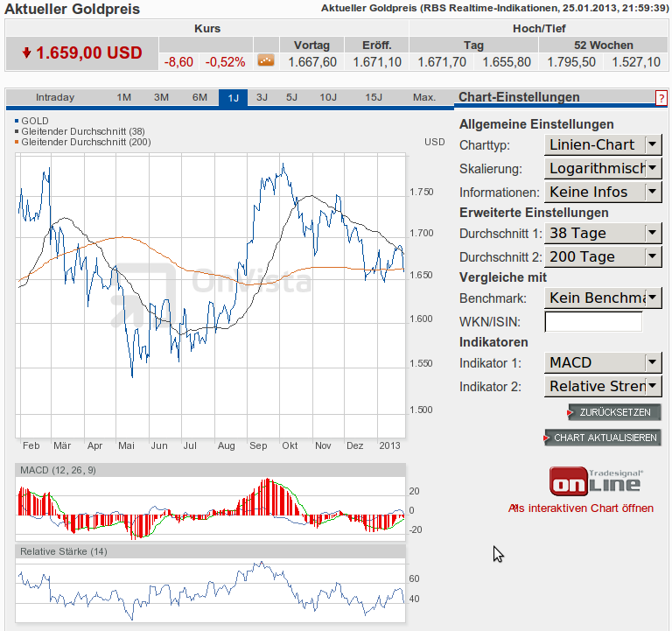Screen dimensions: 672x631
Task: Switch to the Max. time range tab
Action: [424, 98]
